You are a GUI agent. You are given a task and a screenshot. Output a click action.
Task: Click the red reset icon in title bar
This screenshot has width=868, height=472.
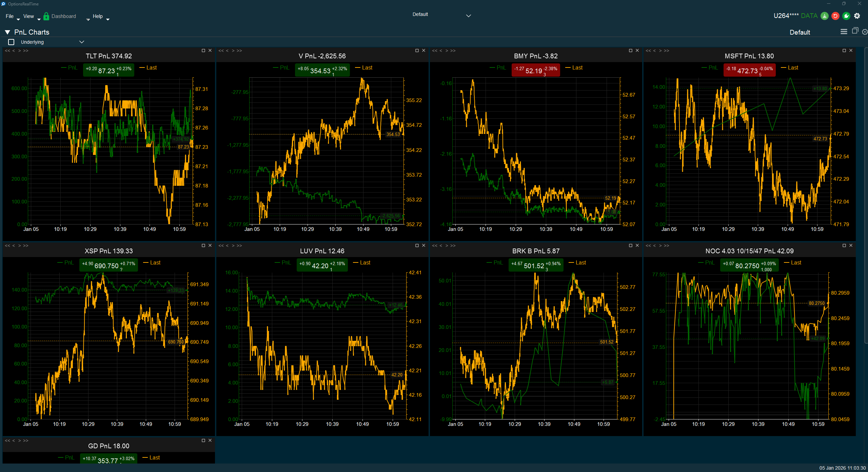835,16
